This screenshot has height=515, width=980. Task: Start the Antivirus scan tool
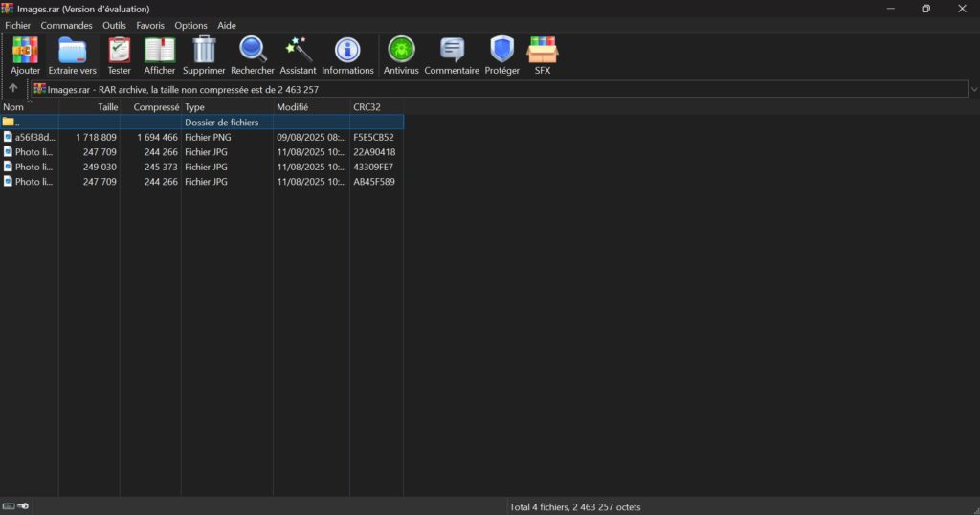401,56
